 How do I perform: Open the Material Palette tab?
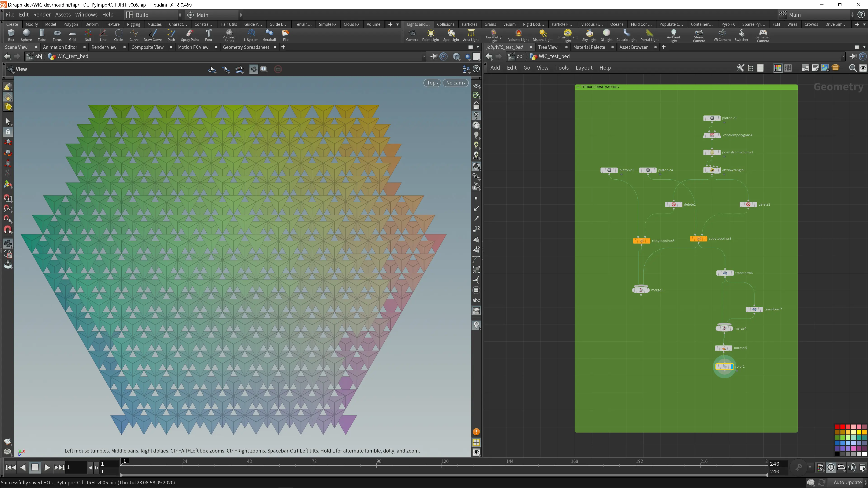point(589,47)
